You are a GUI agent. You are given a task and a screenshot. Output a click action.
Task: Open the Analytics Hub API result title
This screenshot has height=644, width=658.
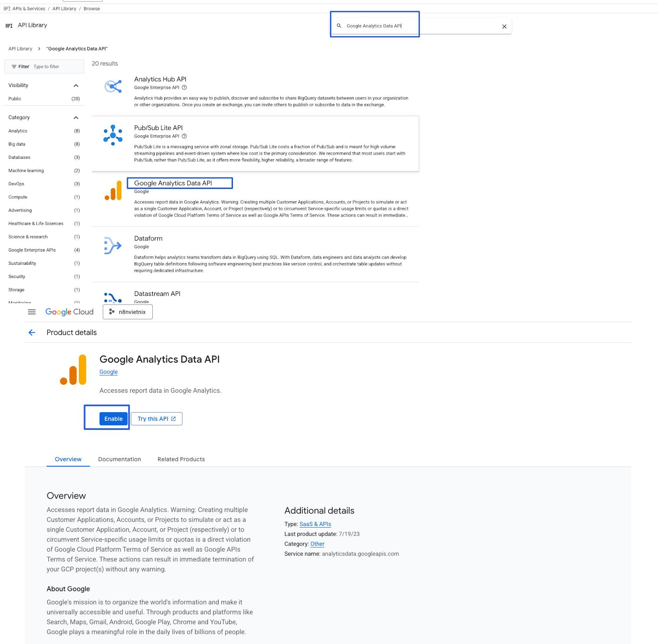click(160, 79)
